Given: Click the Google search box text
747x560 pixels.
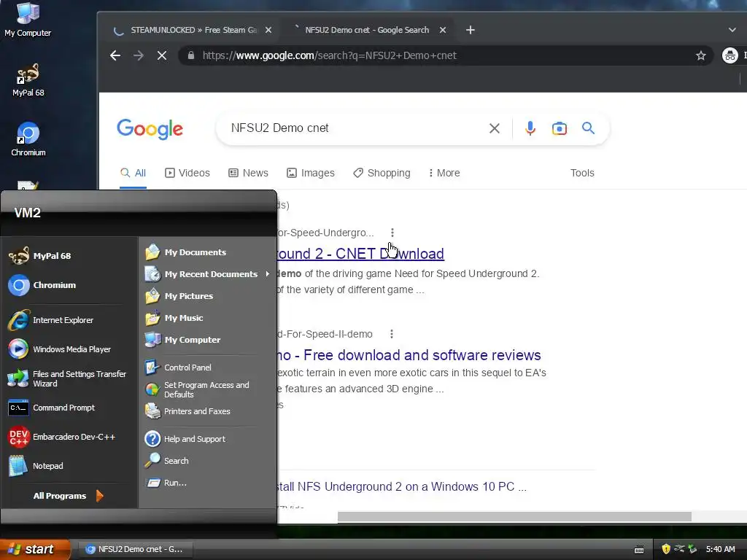Looking at the screenshot, I should pos(279,128).
